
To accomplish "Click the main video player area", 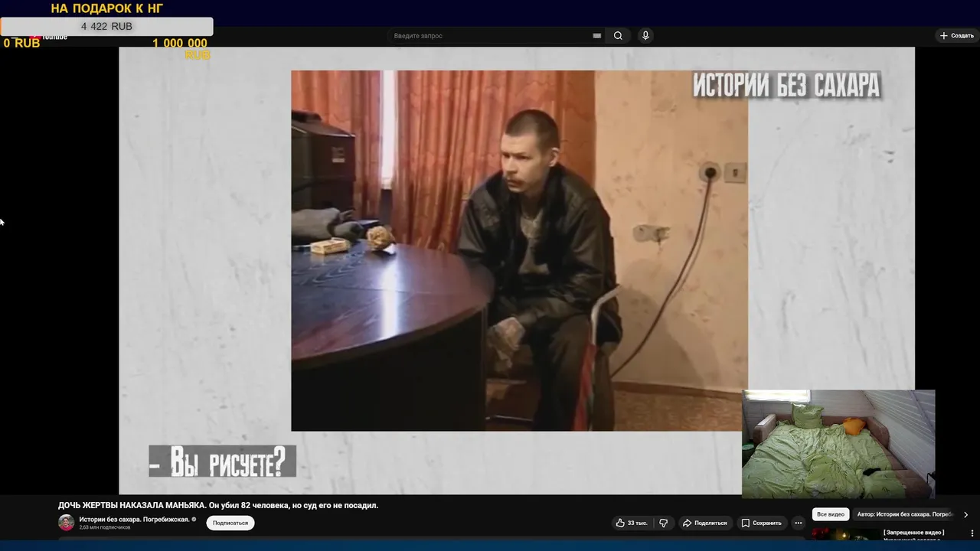I will [x=517, y=270].
